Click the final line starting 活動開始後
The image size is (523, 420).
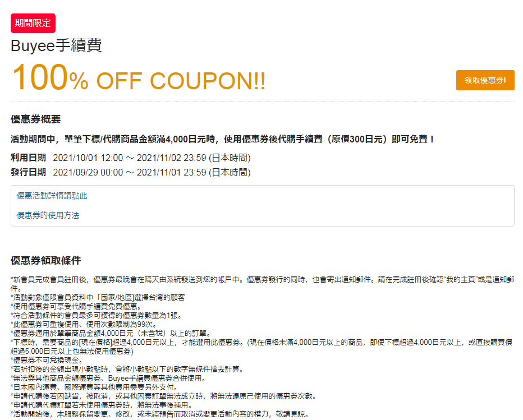(x=160, y=414)
